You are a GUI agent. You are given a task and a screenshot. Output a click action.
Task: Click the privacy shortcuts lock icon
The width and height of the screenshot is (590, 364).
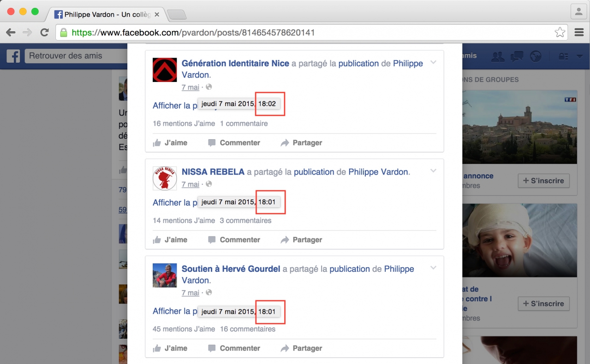click(x=563, y=56)
